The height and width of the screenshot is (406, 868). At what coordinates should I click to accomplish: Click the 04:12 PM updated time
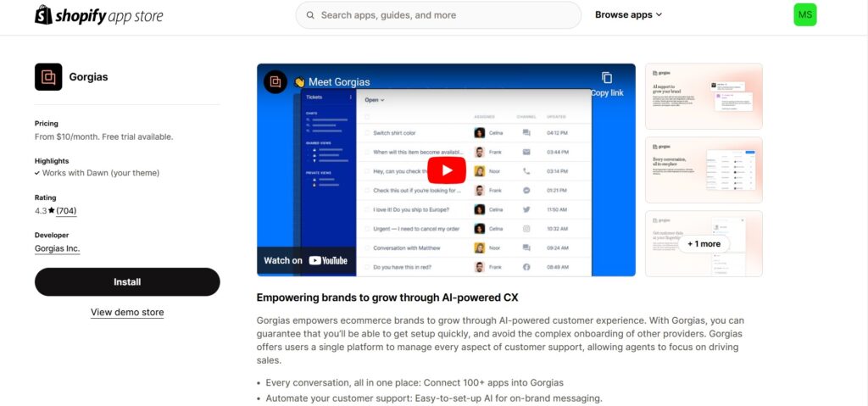click(x=557, y=133)
